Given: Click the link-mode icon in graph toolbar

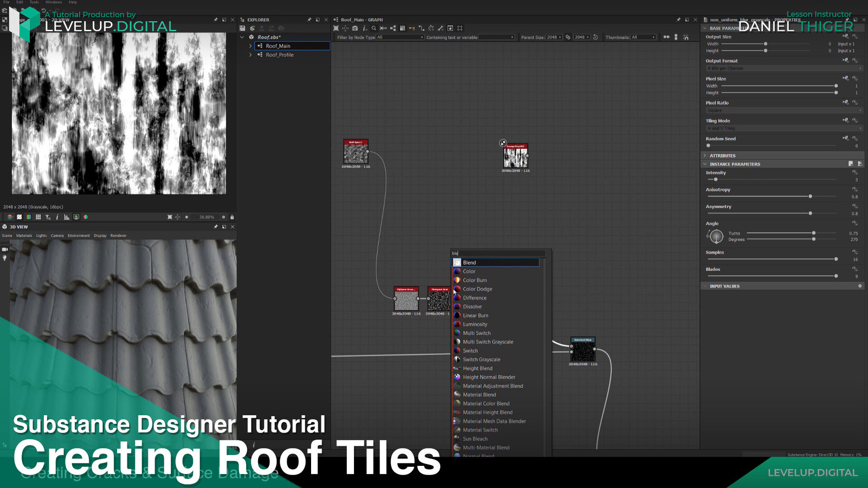Looking at the screenshot, I should (x=412, y=28).
